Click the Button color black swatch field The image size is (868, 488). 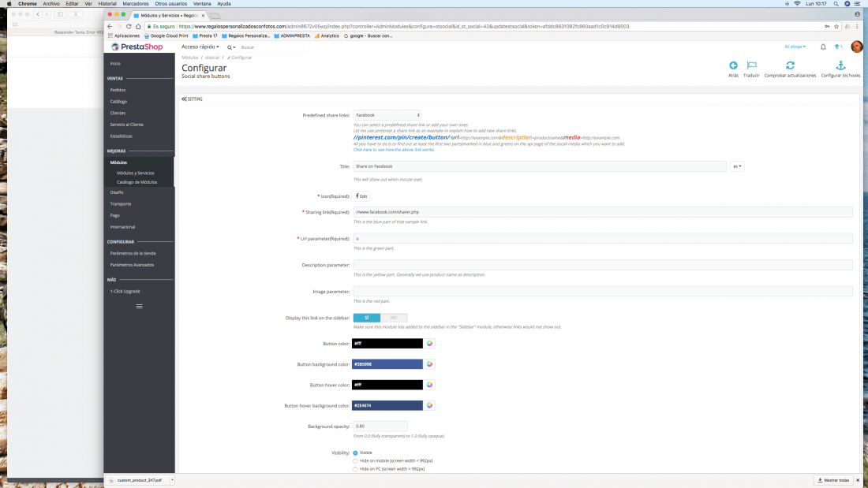387,344
